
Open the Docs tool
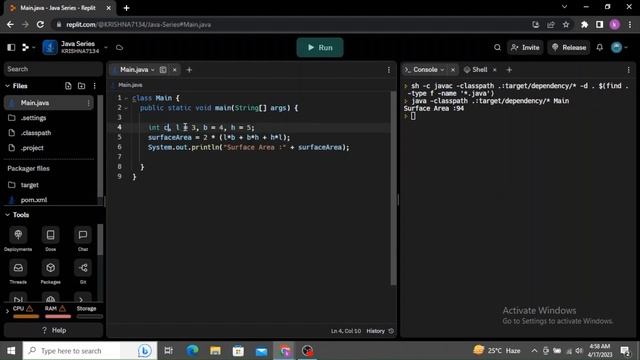[x=51, y=239]
